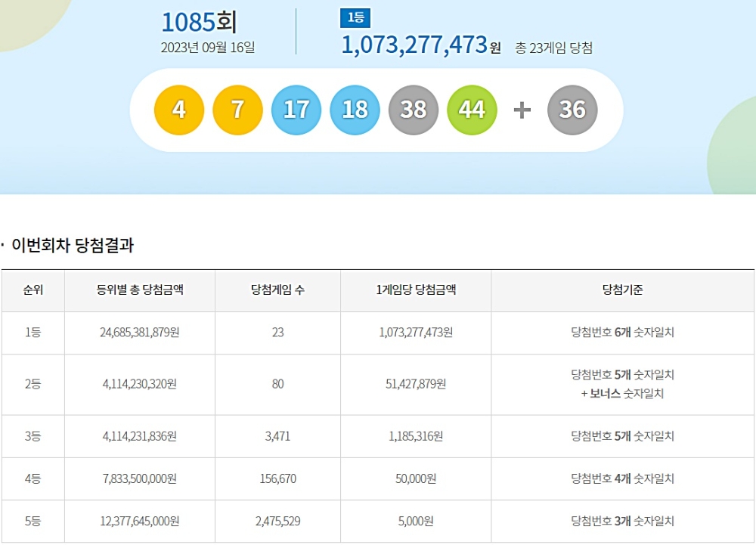Click the per-game amount 1,185,316원

point(416,436)
